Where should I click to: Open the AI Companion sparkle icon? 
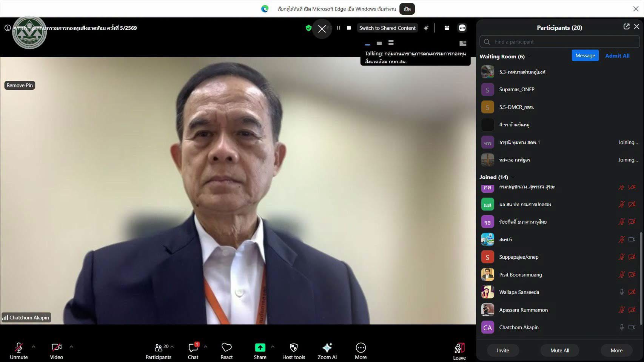pyautogui.click(x=426, y=28)
